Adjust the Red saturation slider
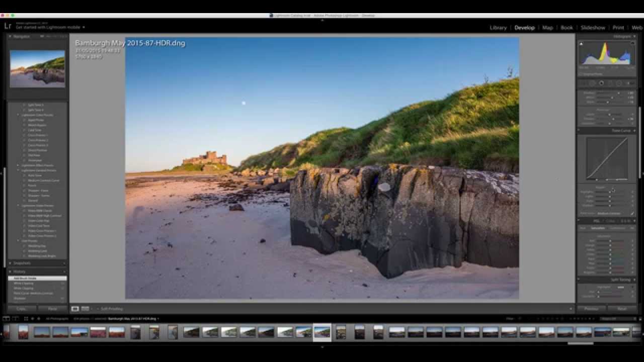The image size is (644, 362). pos(610,241)
